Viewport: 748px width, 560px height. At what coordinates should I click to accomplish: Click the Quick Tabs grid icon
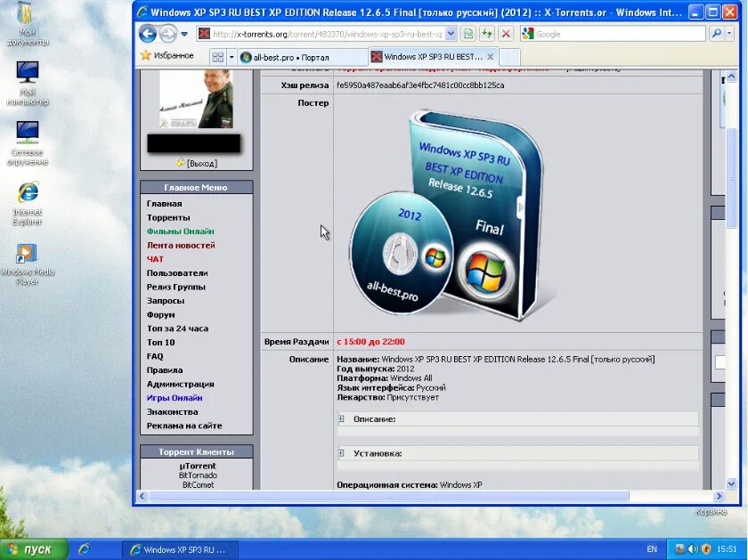point(216,54)
